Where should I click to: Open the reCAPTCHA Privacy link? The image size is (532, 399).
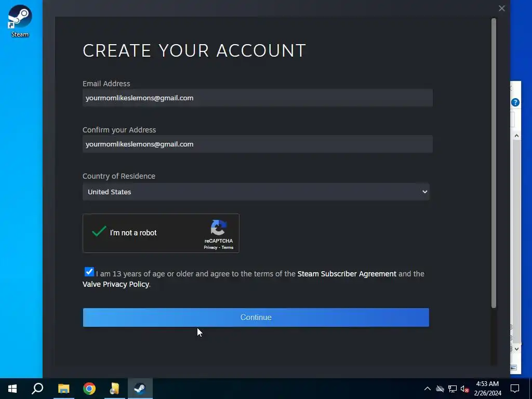click(210, 247)
